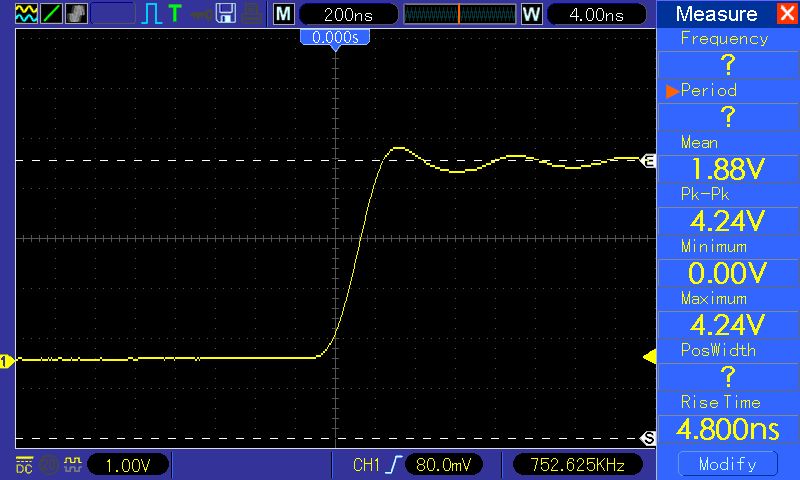Close the Measure panel
Image resolution: width=800 pixels, height=480 pixels.
(x=787, y=13)
